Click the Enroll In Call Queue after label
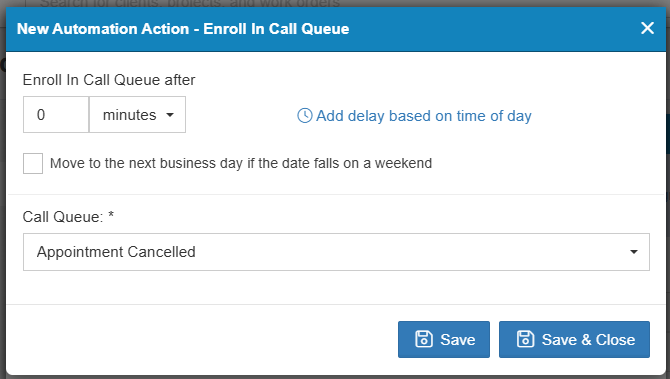The height and width of the screenshot is (379, 670). coord(109,80)
